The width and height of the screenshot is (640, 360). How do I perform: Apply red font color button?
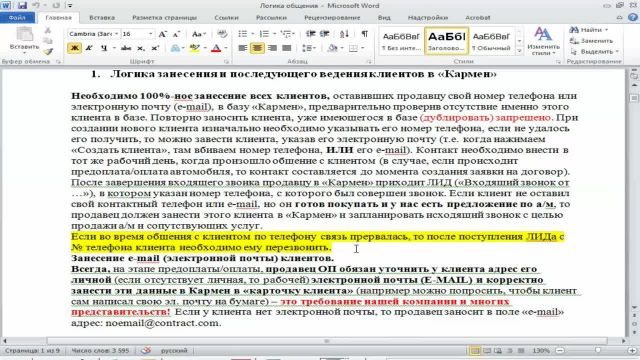tap(216, 48)
